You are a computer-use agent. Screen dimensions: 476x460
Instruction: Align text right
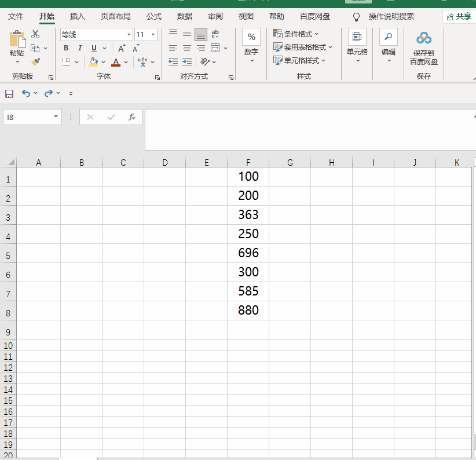pos(201,48)
